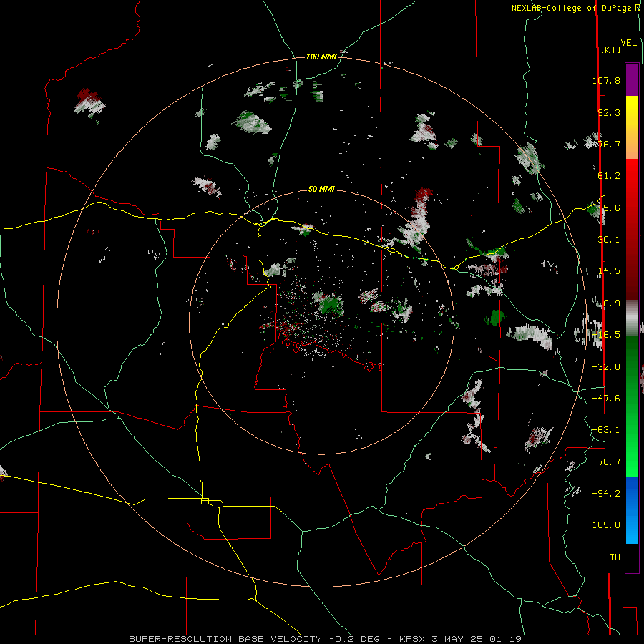The width and height of the screenshot is (644, 644).
Task: Click the TH legend label
Action: (615, 557)
